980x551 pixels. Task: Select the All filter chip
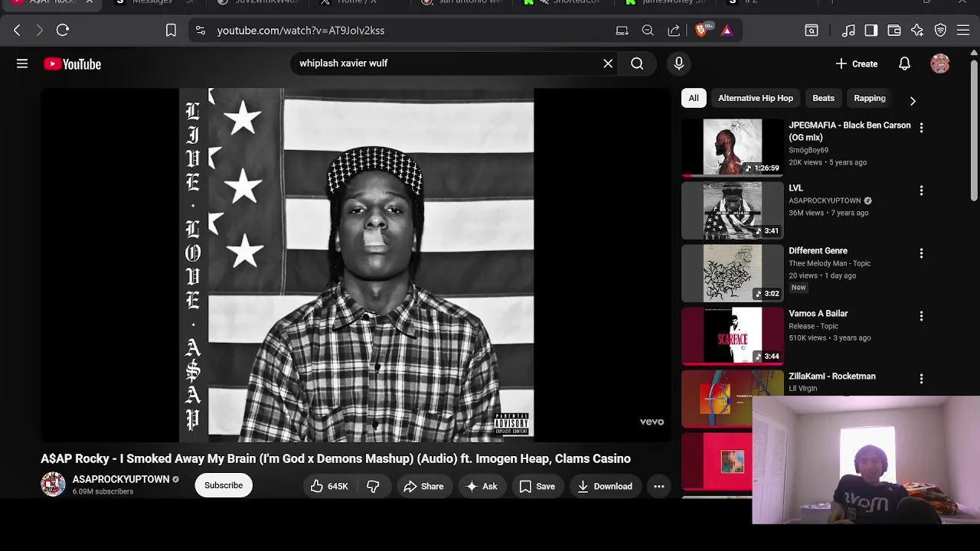click(x=694, y=98)
